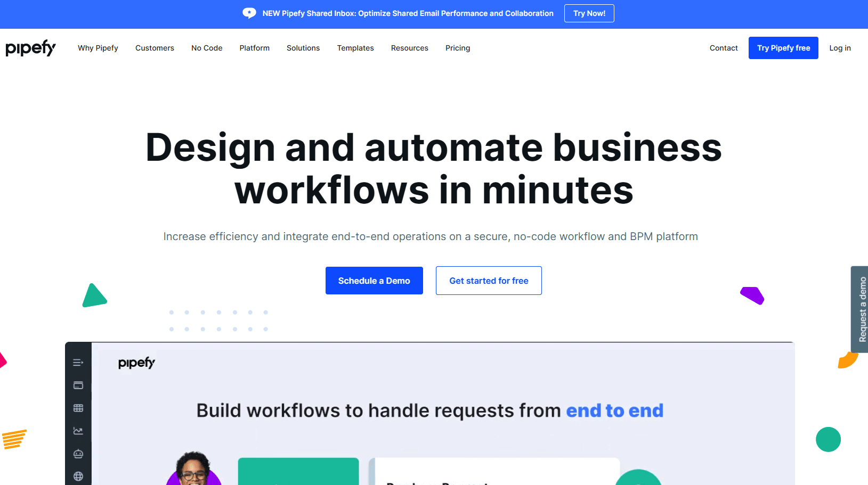Click the Pipefy logo in the header
The image size is (868, 485).
(30, 48)
